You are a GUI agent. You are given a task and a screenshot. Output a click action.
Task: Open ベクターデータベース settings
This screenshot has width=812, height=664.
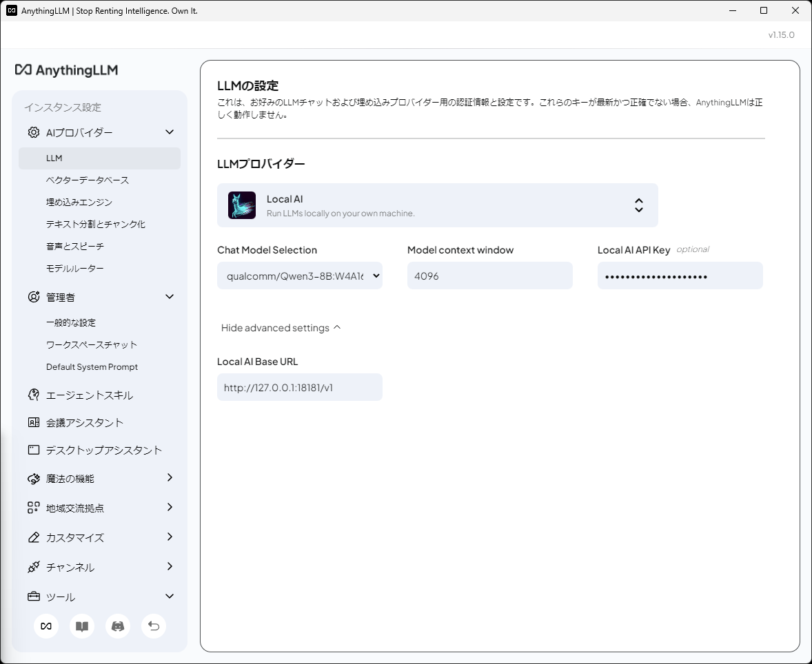(88, 180)
